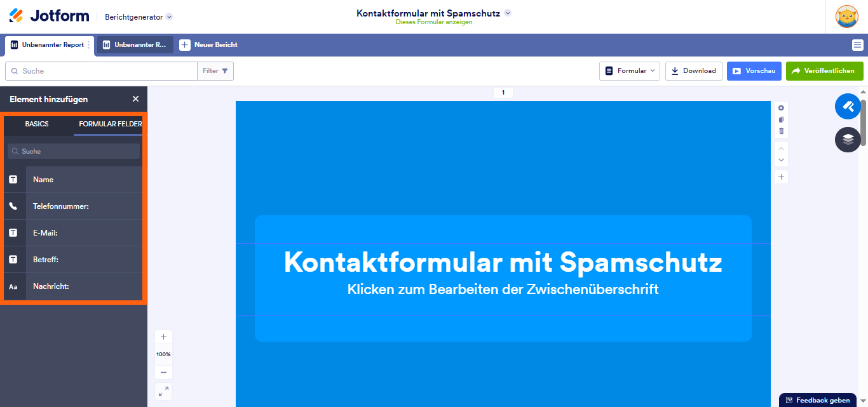Add a new element with the plus icon

pyautogui.click(x=781, y=177)
